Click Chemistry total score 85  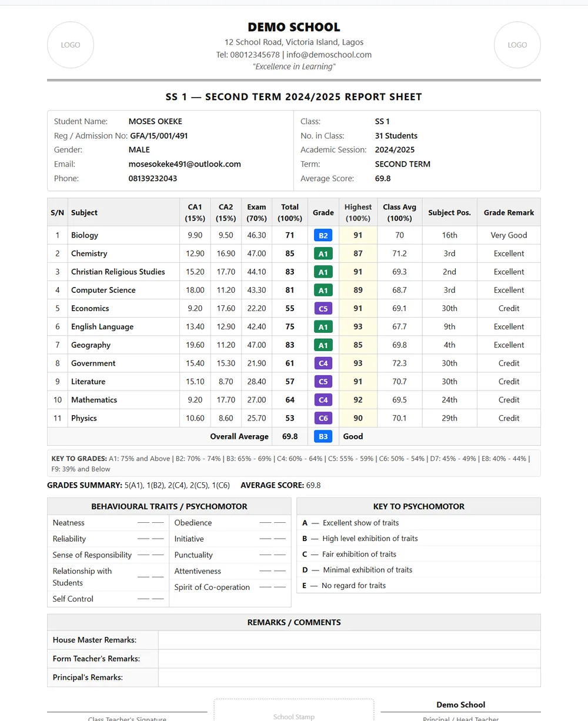[290, 253]
